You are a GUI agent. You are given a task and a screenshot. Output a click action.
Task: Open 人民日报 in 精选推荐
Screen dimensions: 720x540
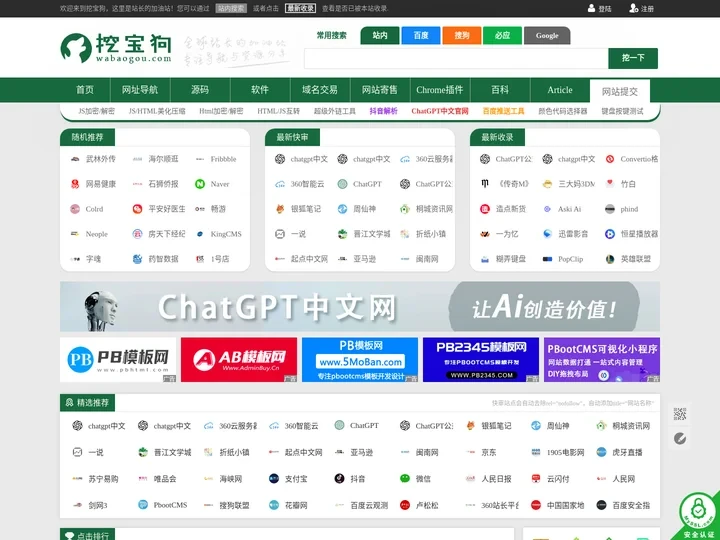click(496, 478)
